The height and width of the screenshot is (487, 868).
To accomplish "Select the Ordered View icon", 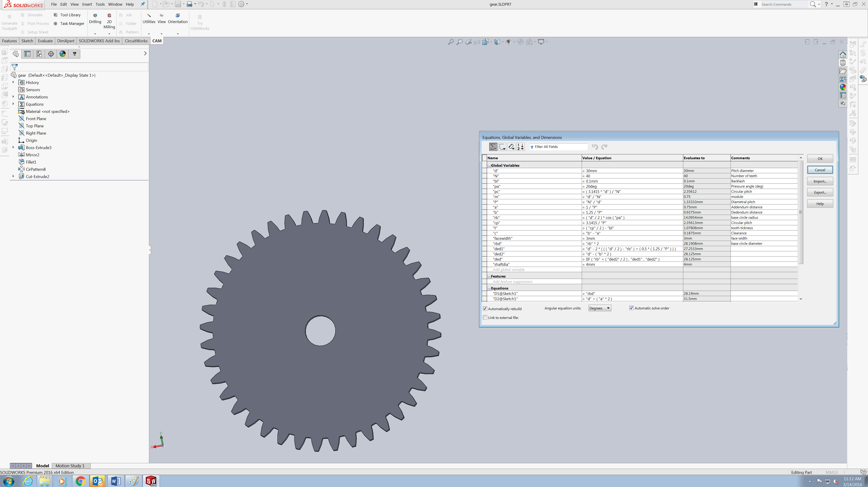I will [520, 147].
